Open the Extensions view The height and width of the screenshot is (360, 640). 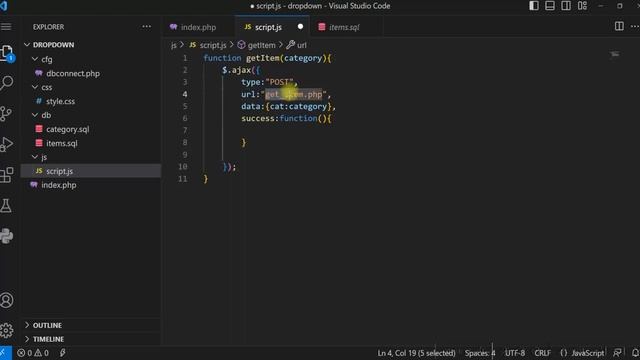(x=7, y=175)
